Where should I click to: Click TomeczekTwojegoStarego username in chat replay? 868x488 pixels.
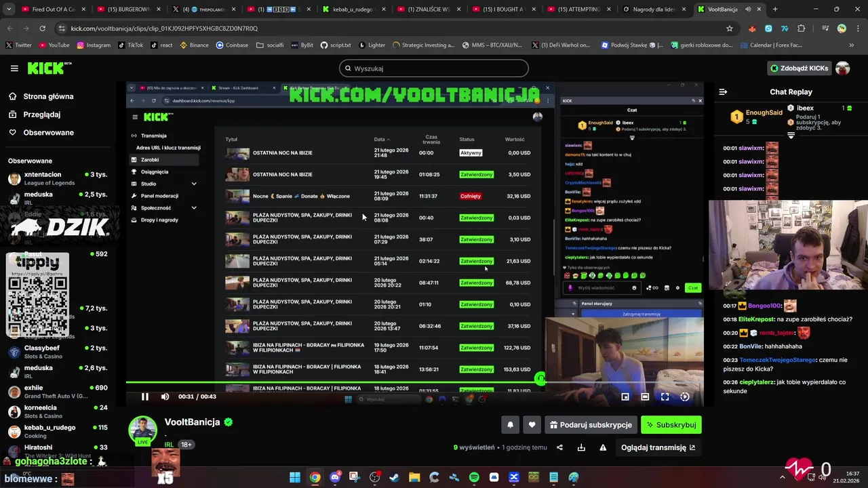(x=777, y=360)
